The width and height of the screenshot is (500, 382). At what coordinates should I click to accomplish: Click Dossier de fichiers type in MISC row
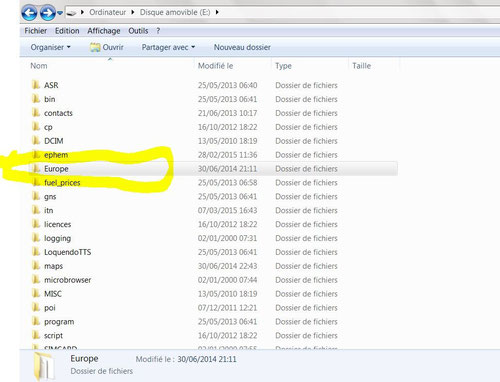(x=306, y=294)
